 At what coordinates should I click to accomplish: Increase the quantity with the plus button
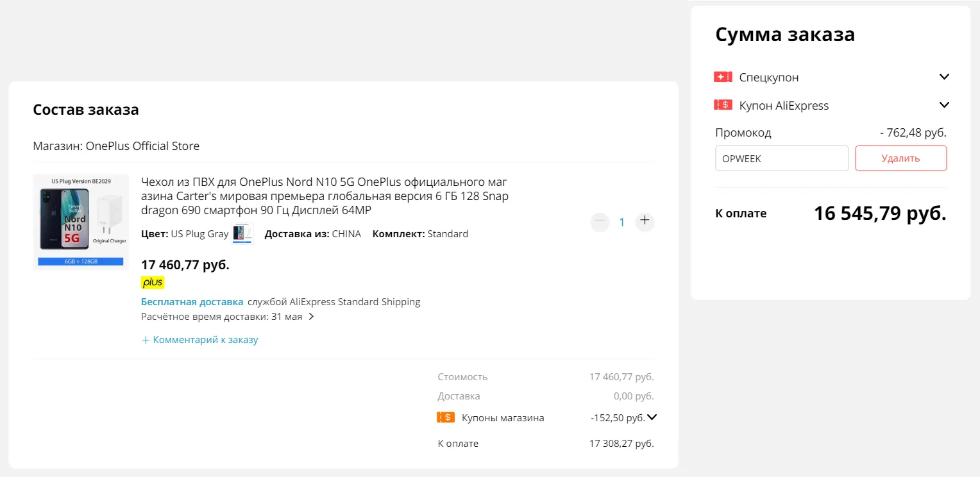(x=645, y=221)
